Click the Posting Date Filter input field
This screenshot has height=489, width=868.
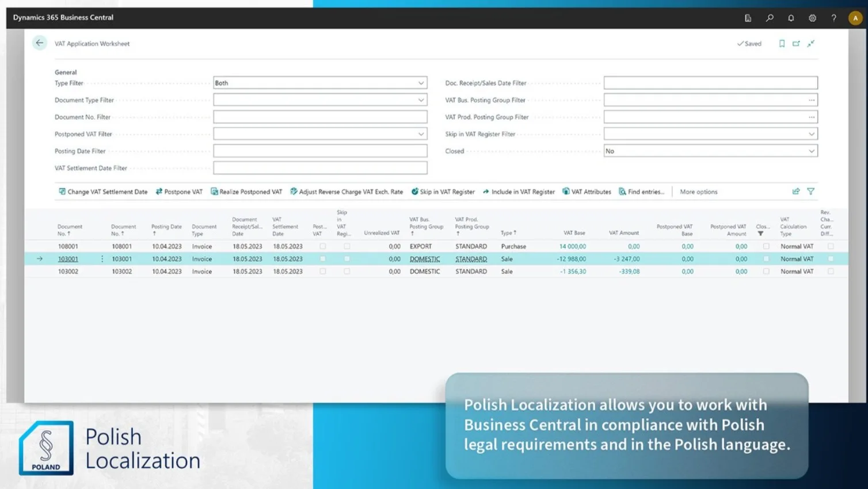pos(320,151)
